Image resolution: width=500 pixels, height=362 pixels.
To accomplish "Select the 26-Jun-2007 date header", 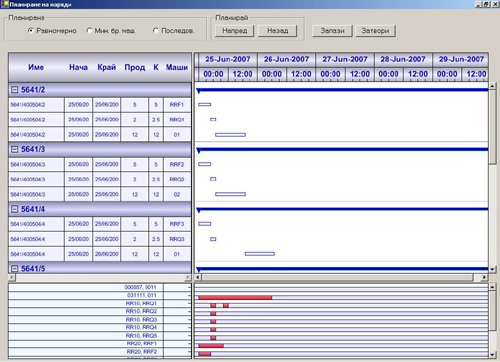I will pyautogui.click(x=286, y=59).
